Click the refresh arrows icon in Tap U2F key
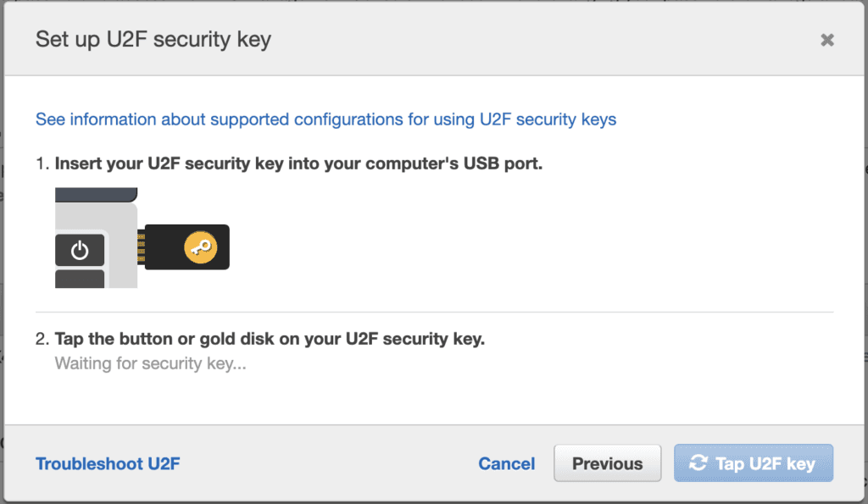The image size is (868, 504). click(698, 463)
